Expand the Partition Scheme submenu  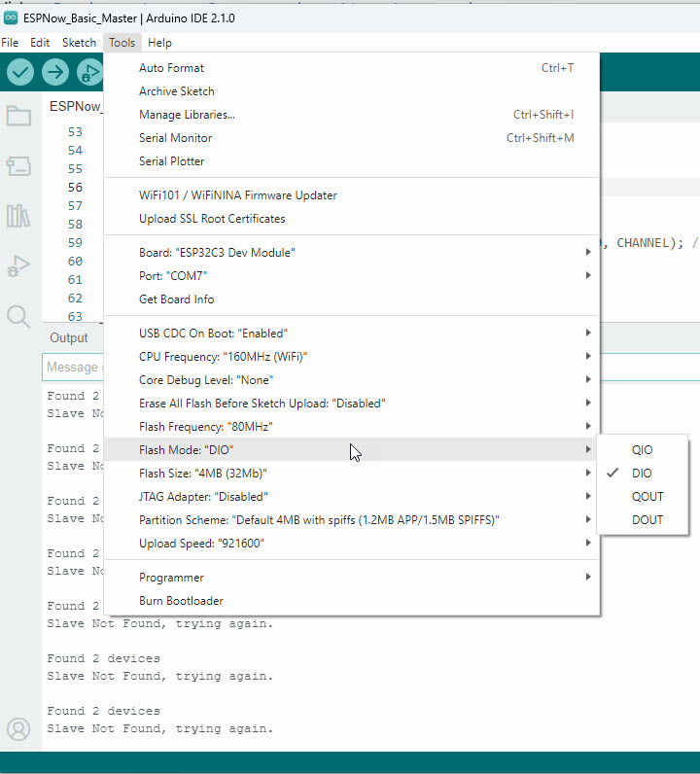[x=352, y=520]
